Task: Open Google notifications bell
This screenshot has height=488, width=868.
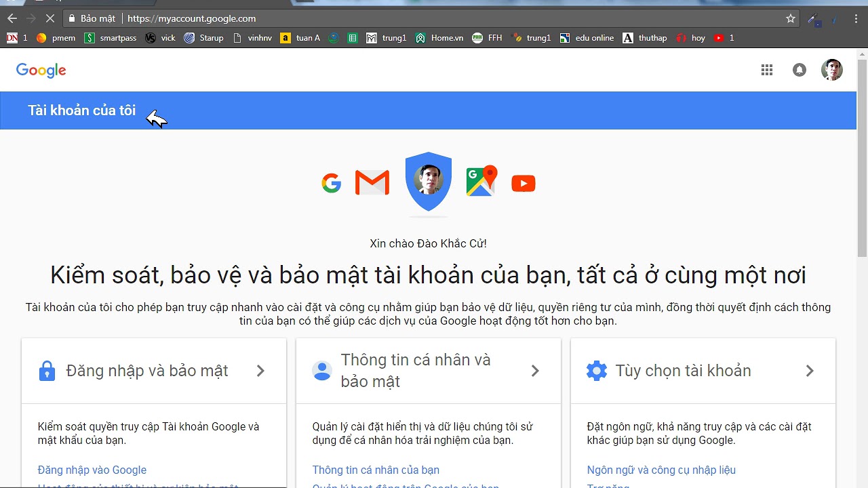Action: [800, 70]
